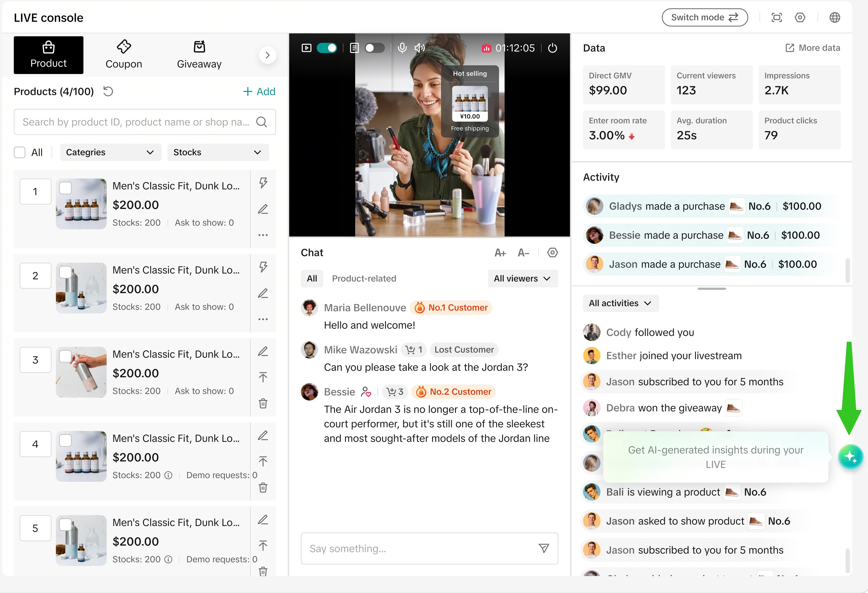868x593 pixels.
Task: Click the search magnifier icon
Action: [262, 122]
